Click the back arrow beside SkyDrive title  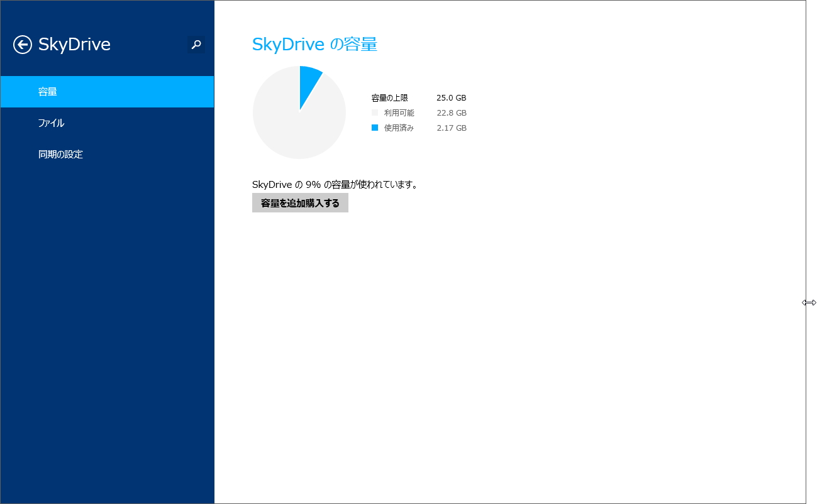(x=22, y=45)
